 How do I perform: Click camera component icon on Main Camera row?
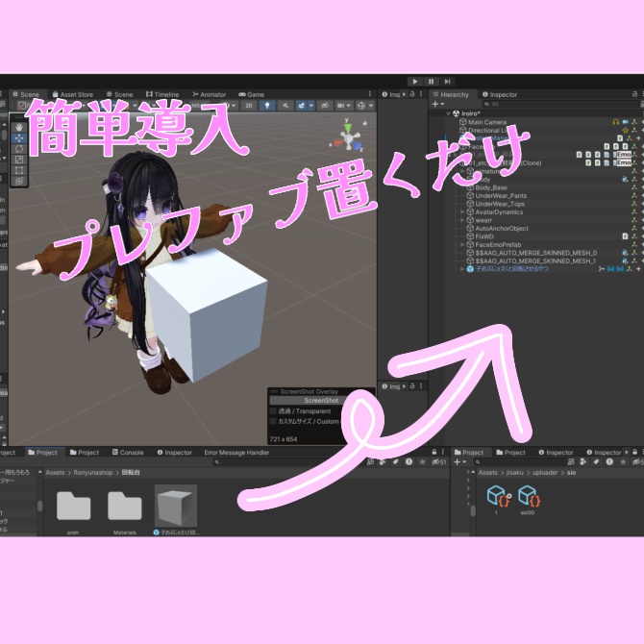click(x=625, y=122)
